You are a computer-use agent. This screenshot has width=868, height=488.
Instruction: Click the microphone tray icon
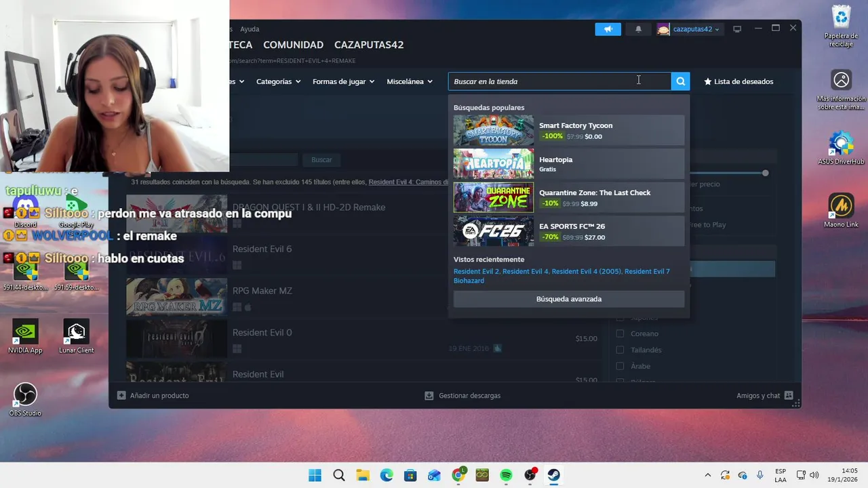pos(760,475)
